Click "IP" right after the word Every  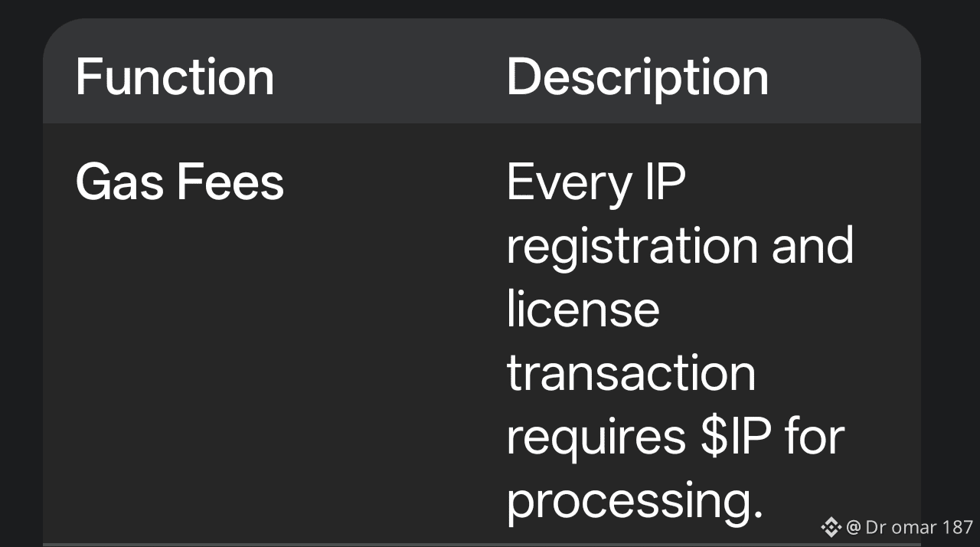(662, 183)
